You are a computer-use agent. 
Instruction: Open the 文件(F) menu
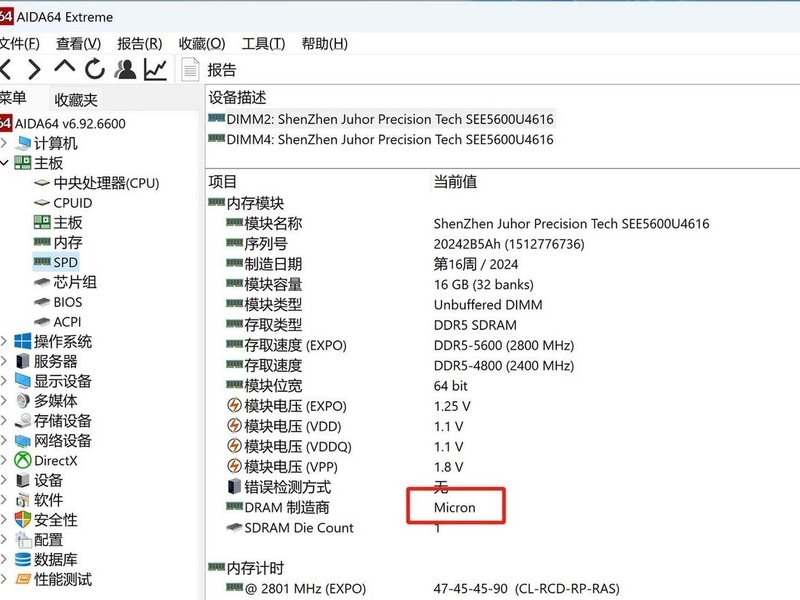tap(19, 44)
